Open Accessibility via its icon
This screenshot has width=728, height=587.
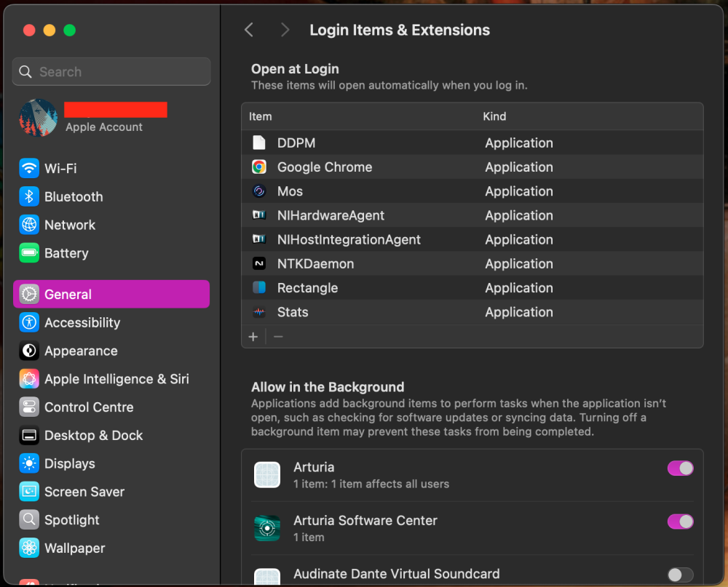point(29,322)
